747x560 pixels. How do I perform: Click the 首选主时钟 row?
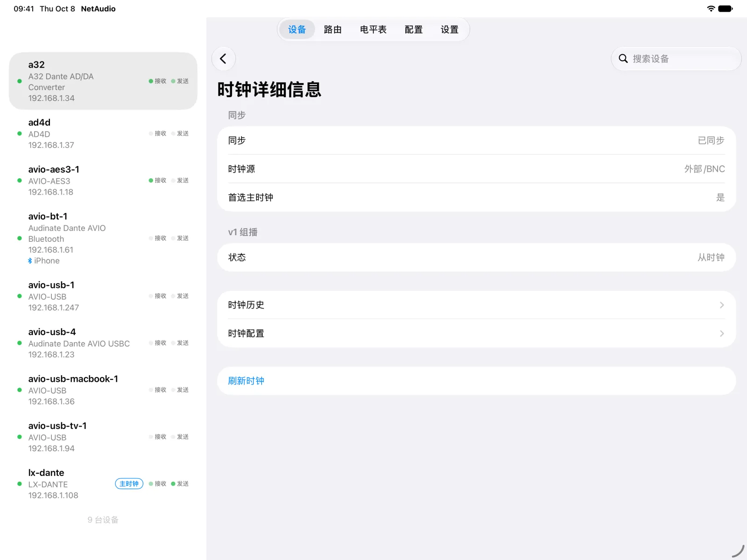(x=477, y=197)
